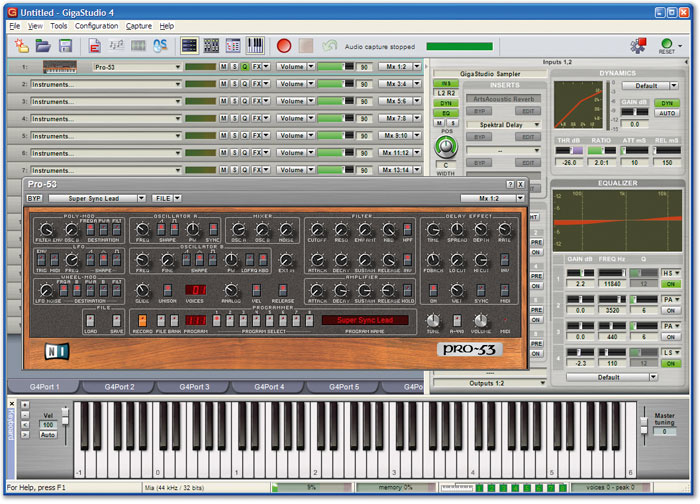700x504 pixels.
Task: Click the red record audio capture button
Action: (x=284, y=46)
